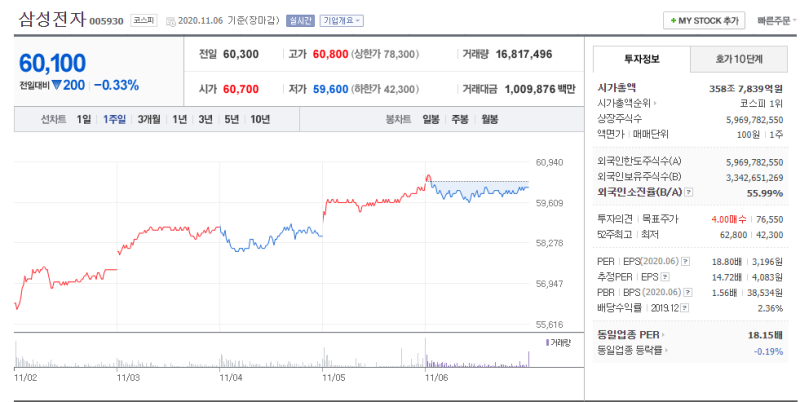
Task: Click the 시가총액 value 358조 7,839억원
Action: 746,89
